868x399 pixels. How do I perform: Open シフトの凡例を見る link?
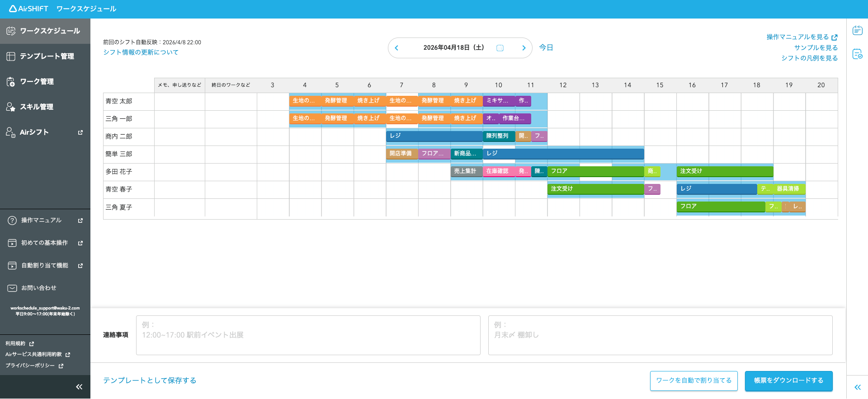809,58
